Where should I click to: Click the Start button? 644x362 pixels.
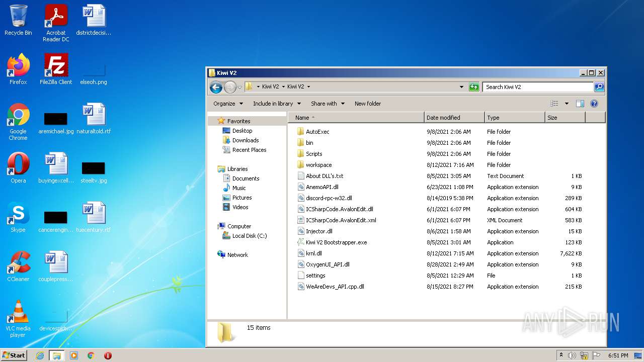(14, 355)
